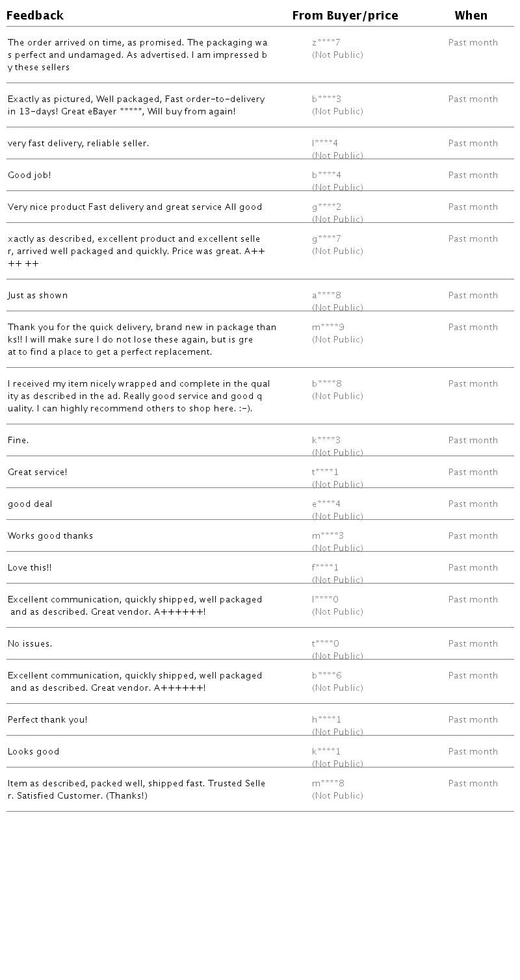Click the When column header
The width and height of the screenshot is (520, 980).
tap(471, 16)
